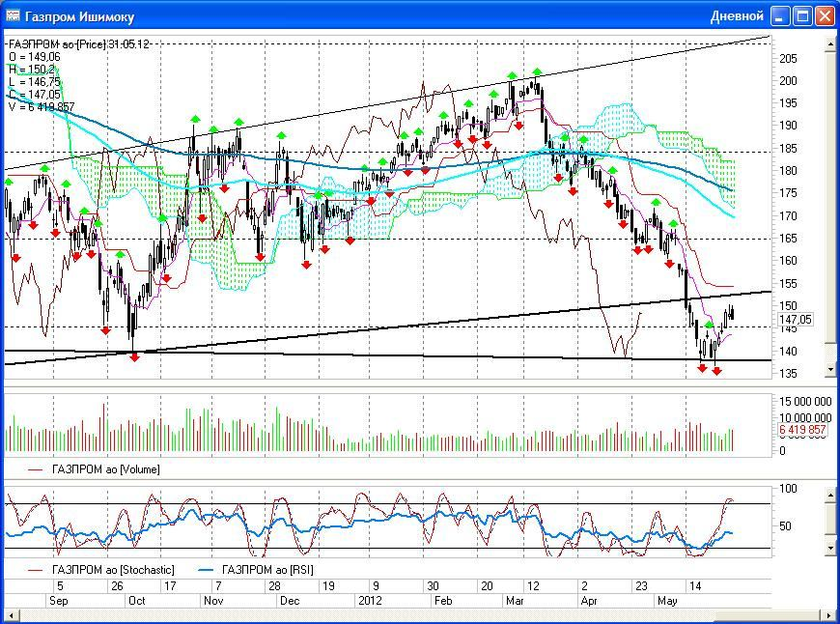Image resolution: width=840 pixels, height=624 pixels.
Task: Click the Oct month label on time axis
Action: pos(136,601)
